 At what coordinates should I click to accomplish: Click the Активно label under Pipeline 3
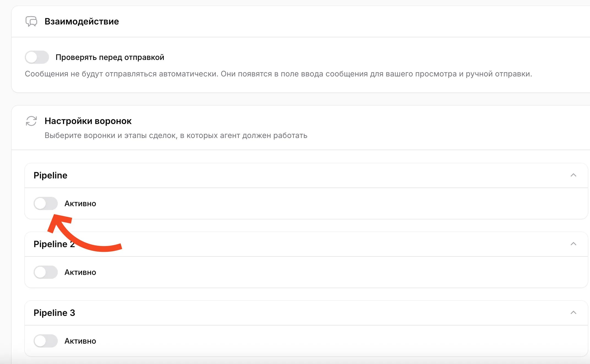80,341
